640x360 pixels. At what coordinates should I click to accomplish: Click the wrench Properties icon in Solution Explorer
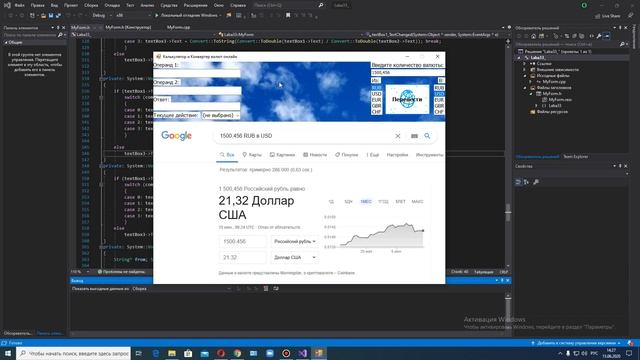tap(599, 36)
